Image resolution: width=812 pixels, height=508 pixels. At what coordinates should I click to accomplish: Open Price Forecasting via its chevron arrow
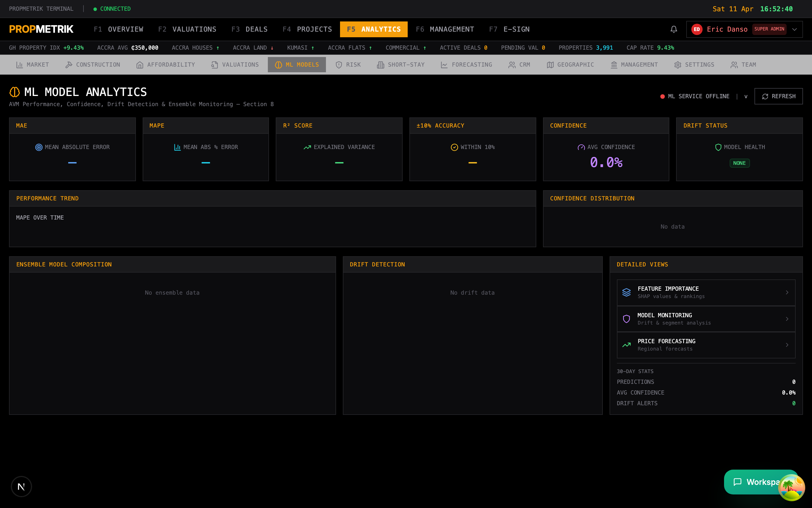(787, 345)
